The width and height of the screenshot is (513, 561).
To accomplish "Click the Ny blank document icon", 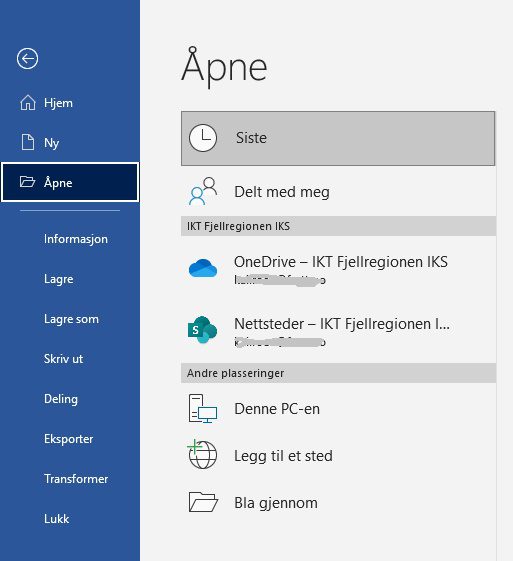I will [28, 142].
